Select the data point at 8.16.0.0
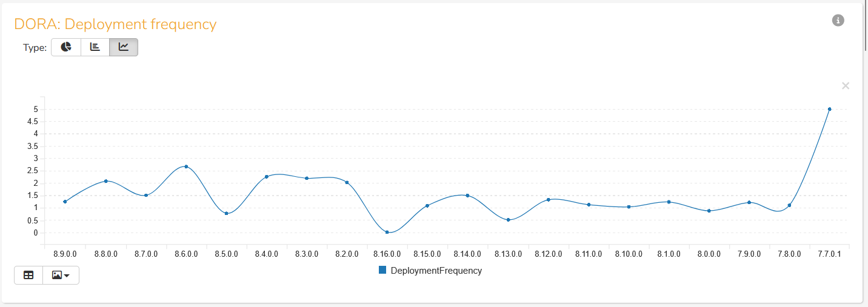The height and width of the screenshot is (307, 868). [387, 232]
